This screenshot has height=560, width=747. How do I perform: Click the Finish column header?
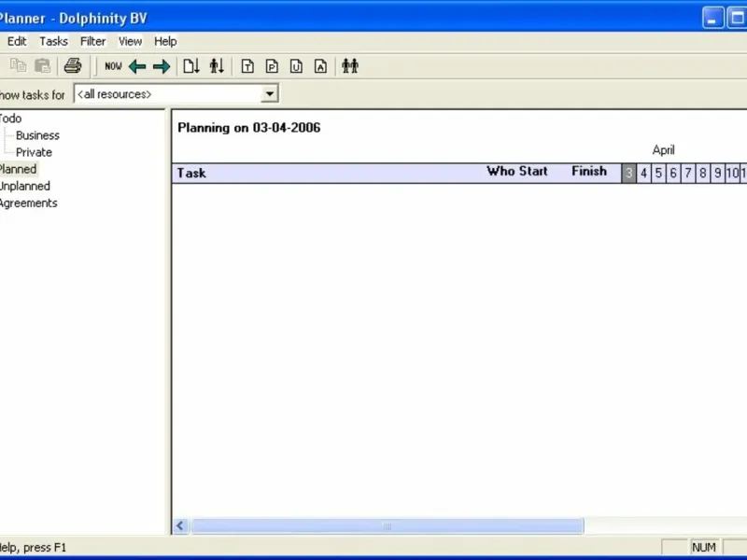pos(589,172)
